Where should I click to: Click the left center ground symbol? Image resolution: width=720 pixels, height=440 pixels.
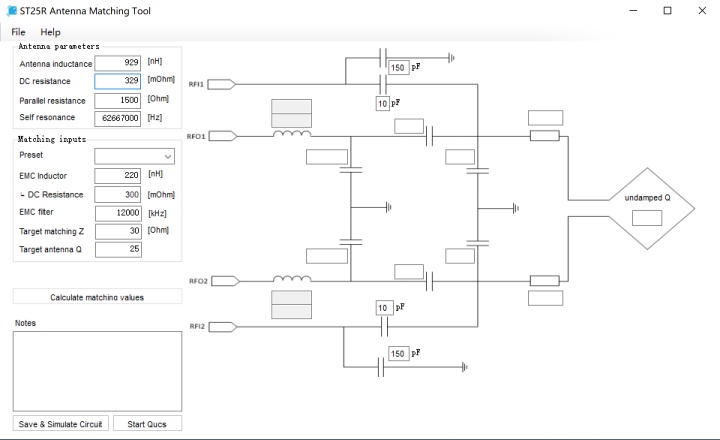389,208
